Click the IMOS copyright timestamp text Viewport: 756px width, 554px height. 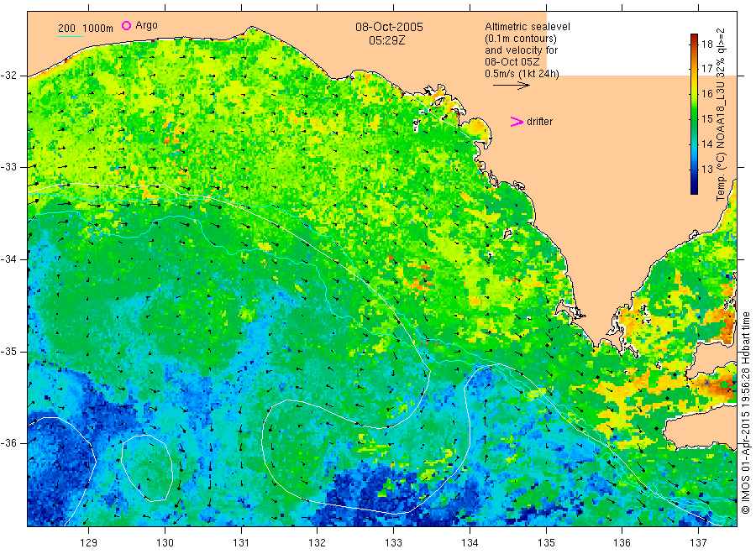click(745, 413)
